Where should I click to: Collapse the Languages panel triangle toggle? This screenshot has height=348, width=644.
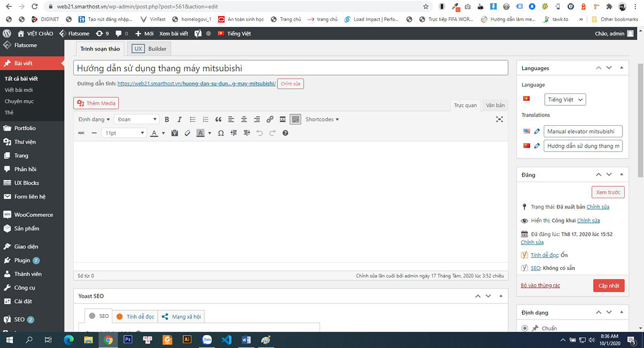pos(621,68)
